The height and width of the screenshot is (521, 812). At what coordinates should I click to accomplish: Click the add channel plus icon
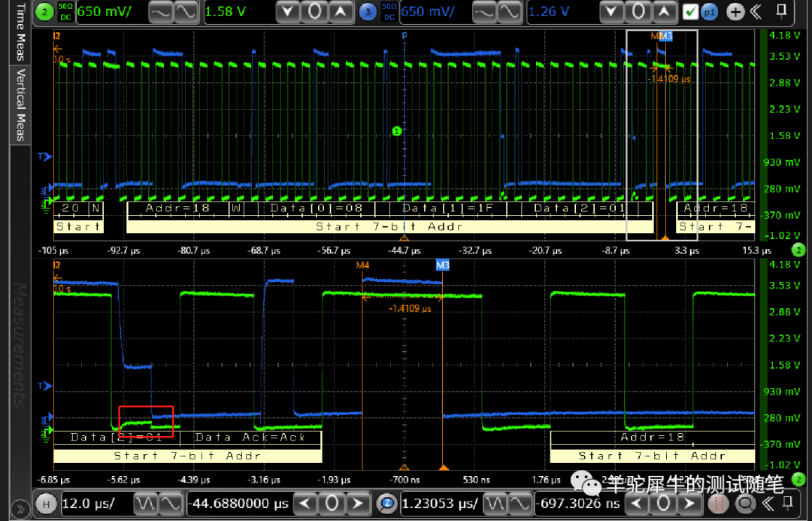736,12
